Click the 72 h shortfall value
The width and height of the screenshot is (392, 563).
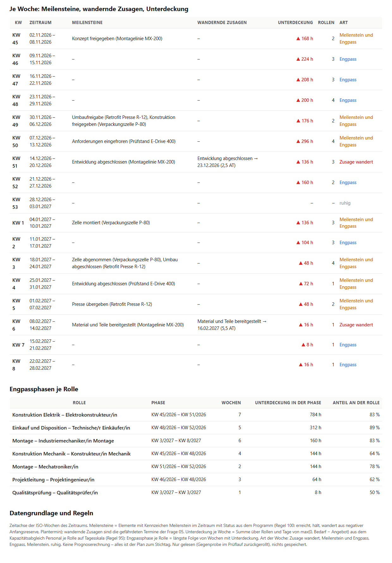(306, 284)
